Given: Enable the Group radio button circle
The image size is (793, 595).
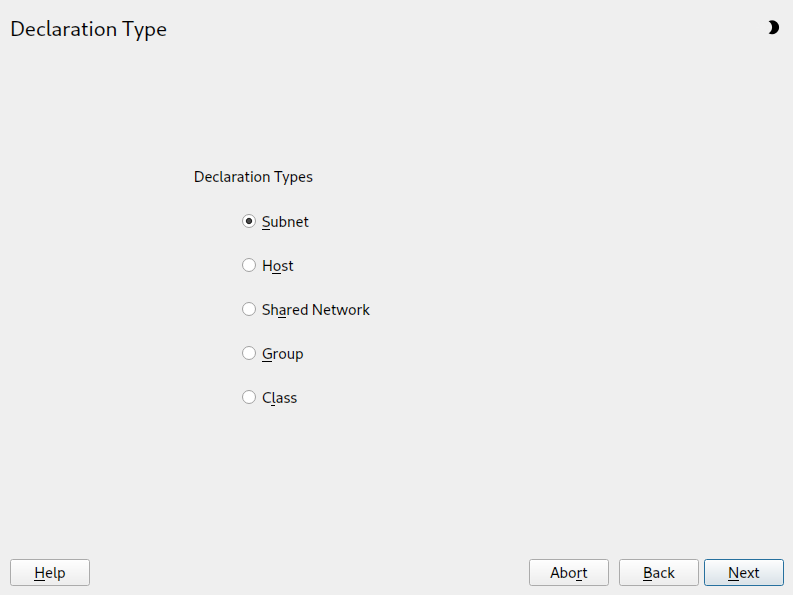Looking at the screenshot, I should pos(249,354).
